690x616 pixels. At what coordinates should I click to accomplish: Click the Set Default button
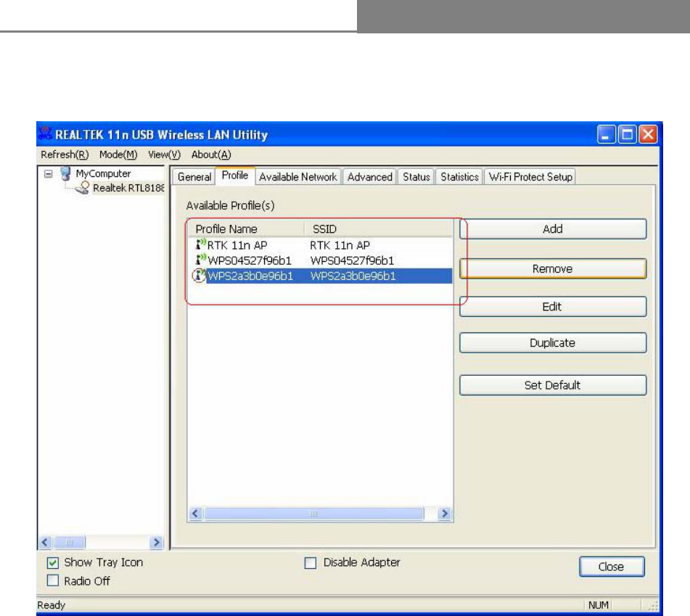tap(553, 385)
